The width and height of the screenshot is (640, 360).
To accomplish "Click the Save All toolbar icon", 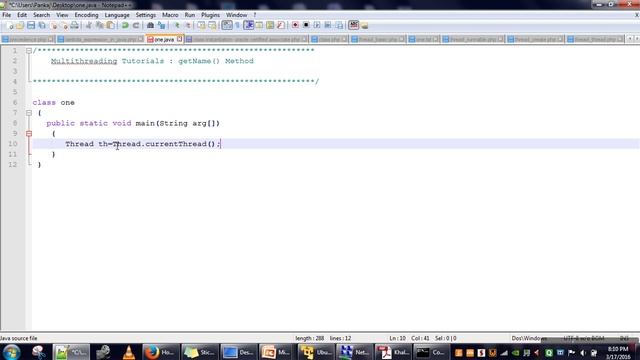I will point(42,25).
